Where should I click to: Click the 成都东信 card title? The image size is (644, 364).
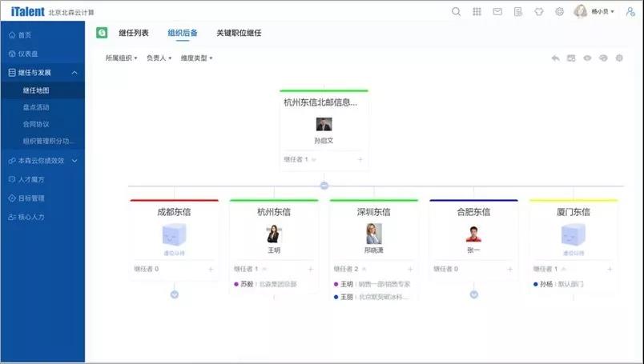pyautogui.click(x=174, y=212)
